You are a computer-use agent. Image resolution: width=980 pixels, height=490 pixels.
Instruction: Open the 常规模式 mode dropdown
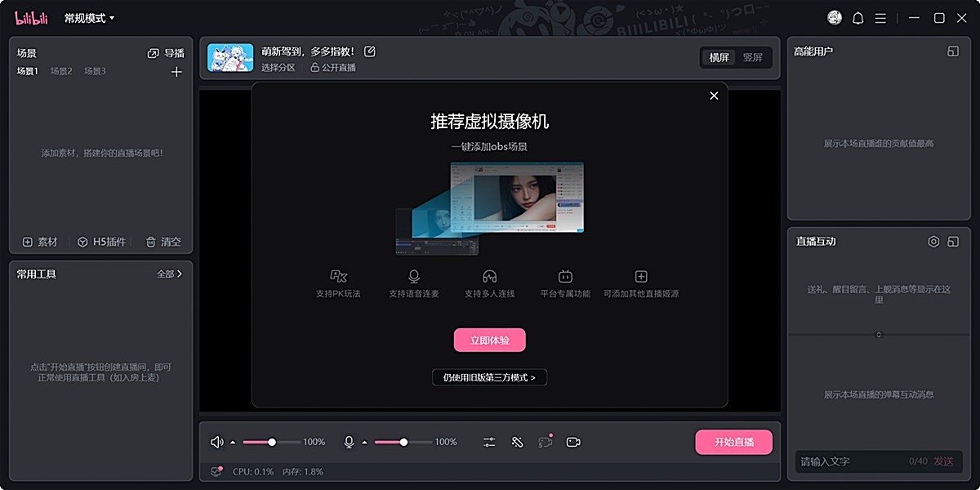pos(90,18)
